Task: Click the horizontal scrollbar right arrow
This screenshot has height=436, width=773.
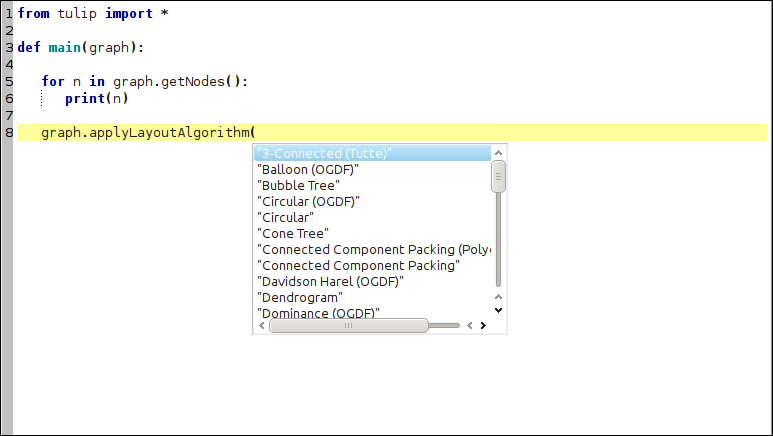Action: [x=482, y=325]
